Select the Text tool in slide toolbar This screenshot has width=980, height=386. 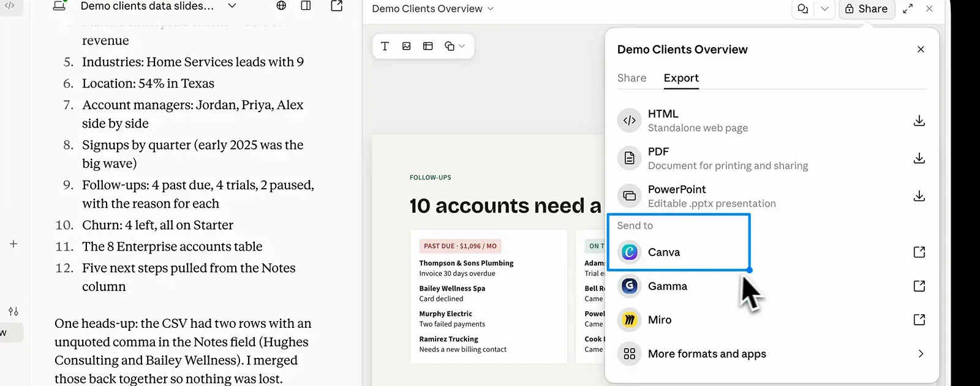[385, 46]
